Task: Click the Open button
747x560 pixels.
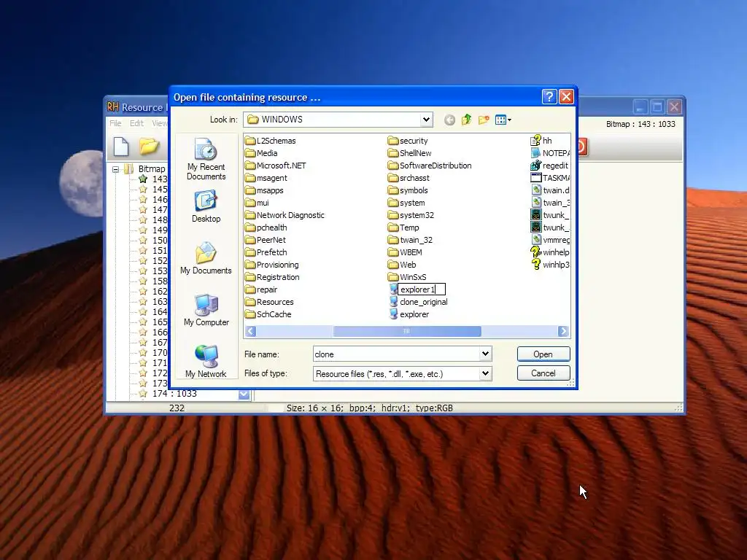Action: point(543,354)
